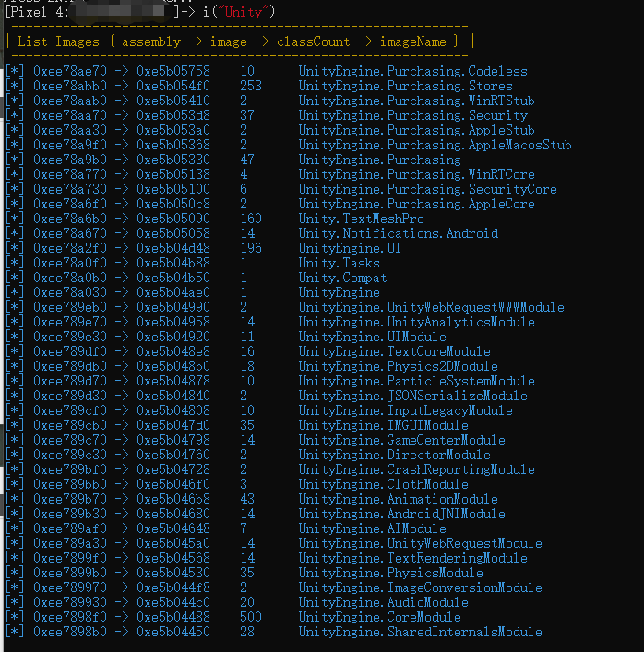Click image name UnityEngine.ParticleSystemModule
Screen dimensions: 644x652
click(416, 381)
